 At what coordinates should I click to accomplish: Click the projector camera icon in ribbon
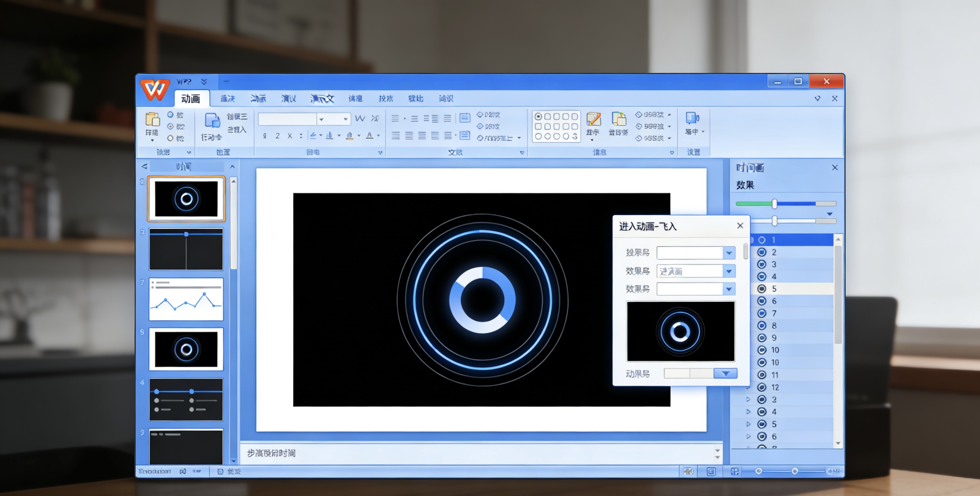(x=692, y=118)
